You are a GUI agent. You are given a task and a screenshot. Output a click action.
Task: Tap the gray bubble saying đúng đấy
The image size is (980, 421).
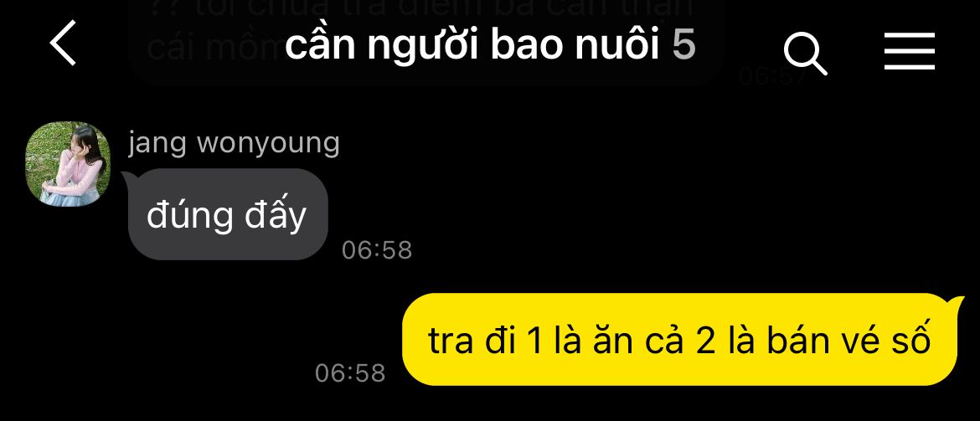click(x=228, y=214)
